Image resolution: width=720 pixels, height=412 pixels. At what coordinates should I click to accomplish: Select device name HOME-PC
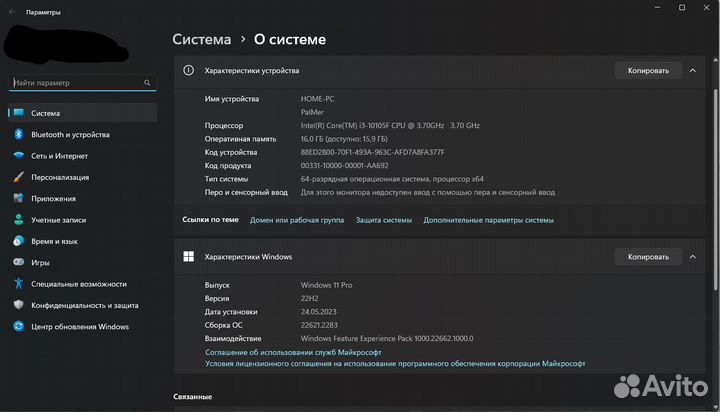(317, 99)
